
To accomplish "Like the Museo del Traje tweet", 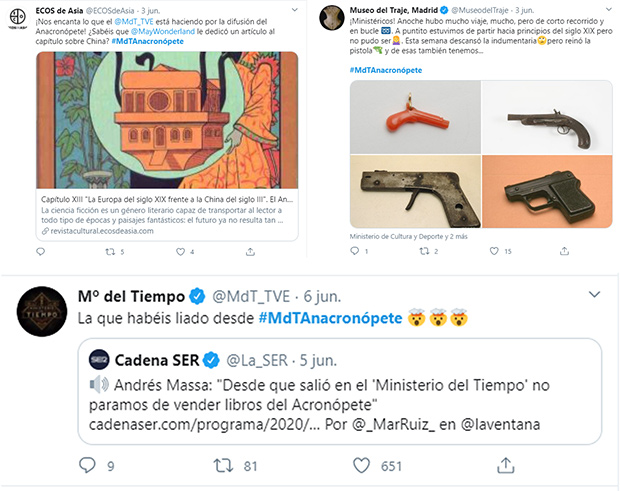I will [x=494, y=251].
